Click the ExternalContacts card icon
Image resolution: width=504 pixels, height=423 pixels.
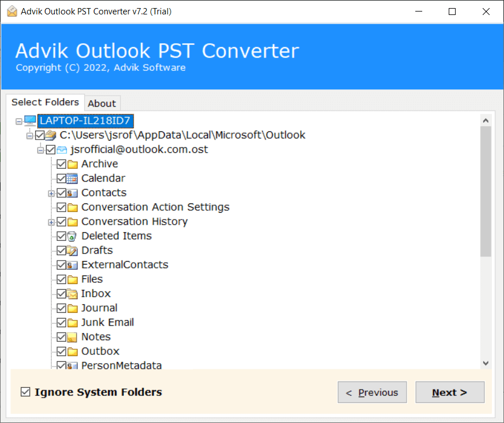(73, 265)
